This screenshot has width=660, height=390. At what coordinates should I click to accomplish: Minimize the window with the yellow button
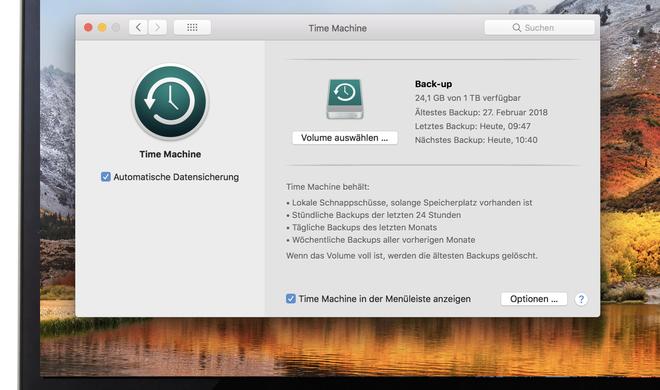pyautogui.click(x=102, y=28)
